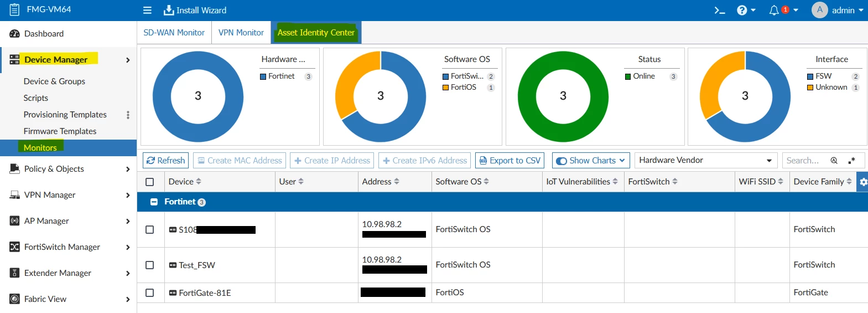
Task: Click the table column settings gear
Action: coord(862,182)
